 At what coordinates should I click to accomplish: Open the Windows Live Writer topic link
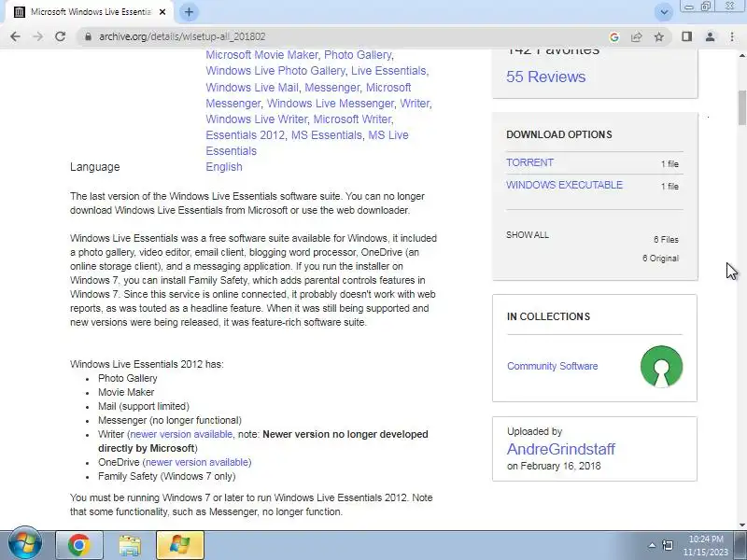click(x=256, y=119)
